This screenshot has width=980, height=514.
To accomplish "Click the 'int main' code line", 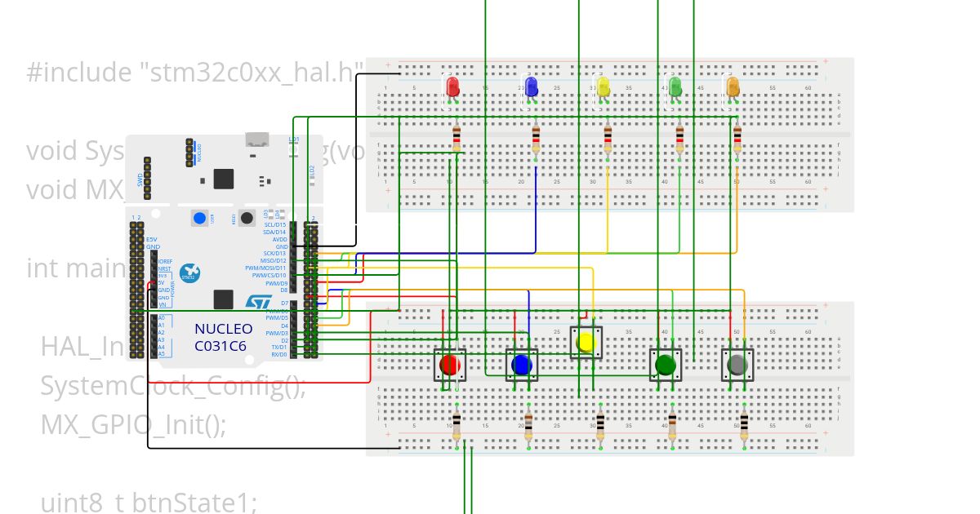I will click(75, 268).
